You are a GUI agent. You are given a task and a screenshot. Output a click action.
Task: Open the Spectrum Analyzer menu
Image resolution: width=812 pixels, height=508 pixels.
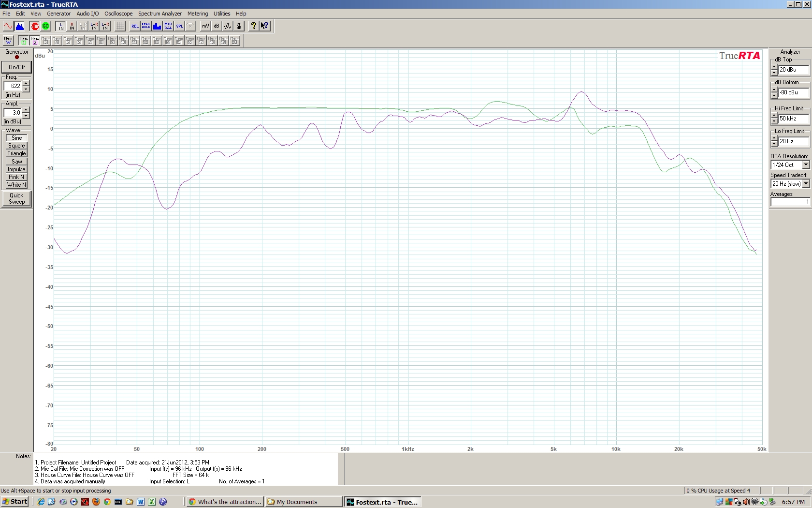pyautogui.click(x=160, y=14)
